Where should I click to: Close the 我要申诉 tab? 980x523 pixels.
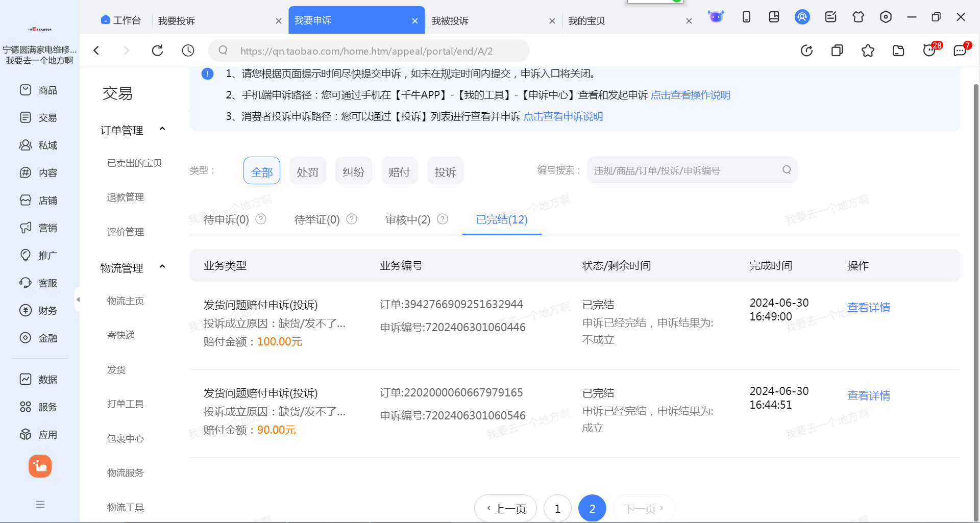coord(415,21)
